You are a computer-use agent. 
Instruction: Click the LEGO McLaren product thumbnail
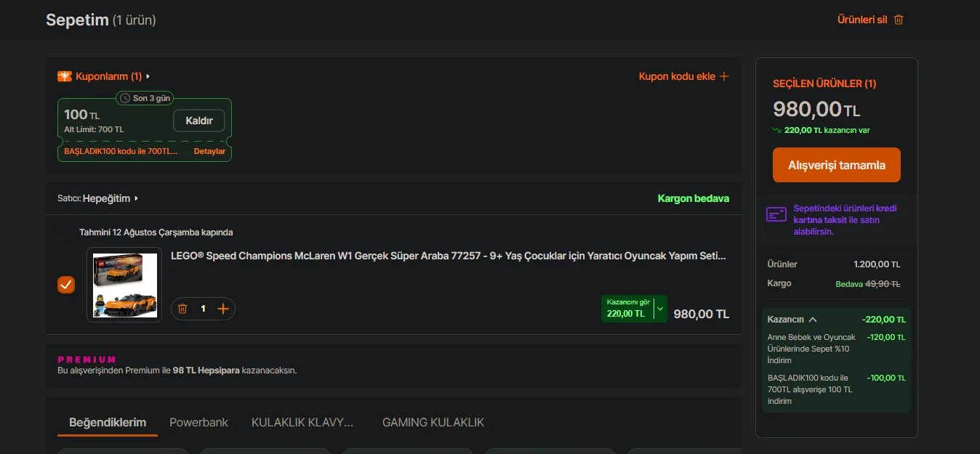pyautogui.click(x=124, y=285)
